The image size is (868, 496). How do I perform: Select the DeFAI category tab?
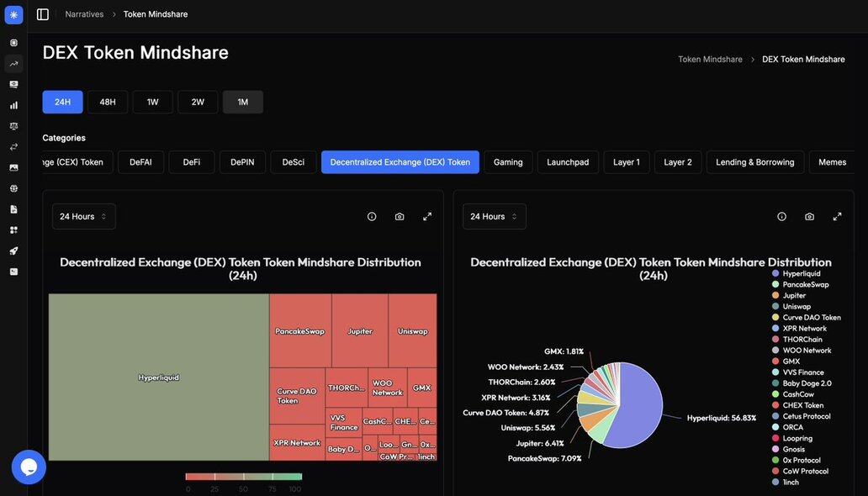tap(140, 162)
